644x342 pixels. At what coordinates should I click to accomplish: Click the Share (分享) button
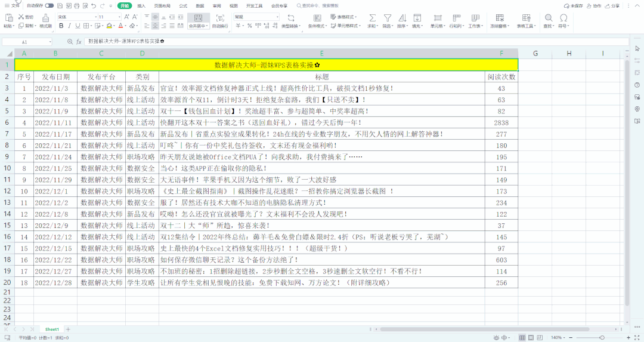612,6
